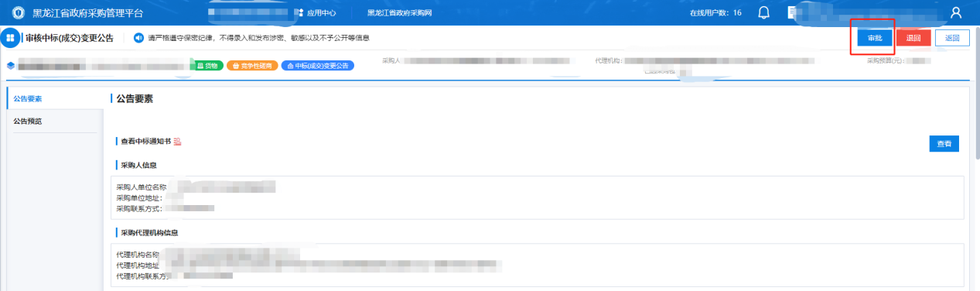Screen dimensions: 980x291
Task: Open the four-square grid menu icon
Action: click(11, 38)
